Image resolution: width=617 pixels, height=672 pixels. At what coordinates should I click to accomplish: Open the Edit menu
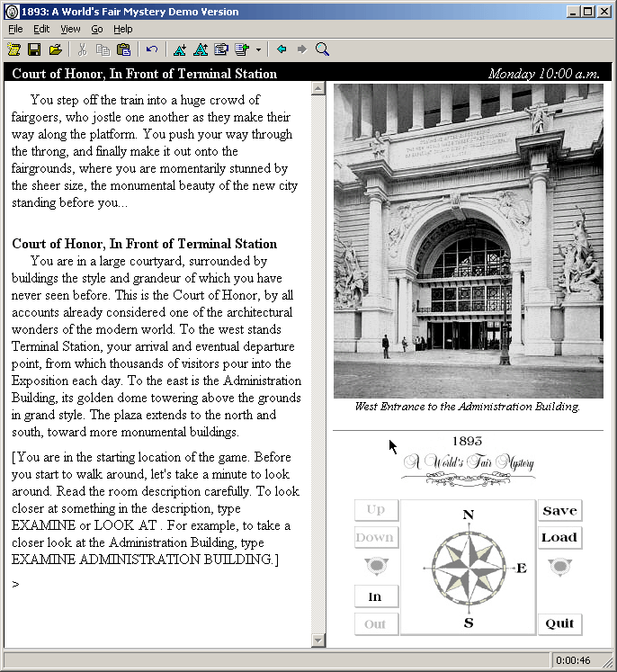click(x=41, y=29)
